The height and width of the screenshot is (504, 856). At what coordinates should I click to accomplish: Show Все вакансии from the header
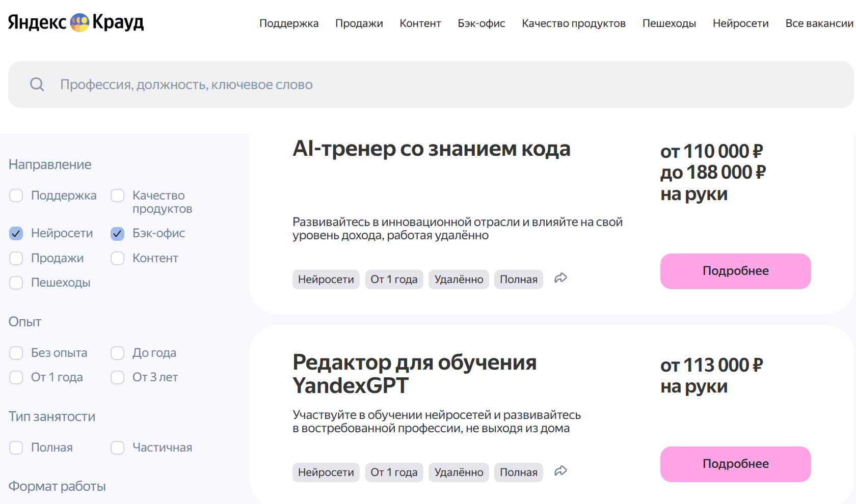point(819,23)
